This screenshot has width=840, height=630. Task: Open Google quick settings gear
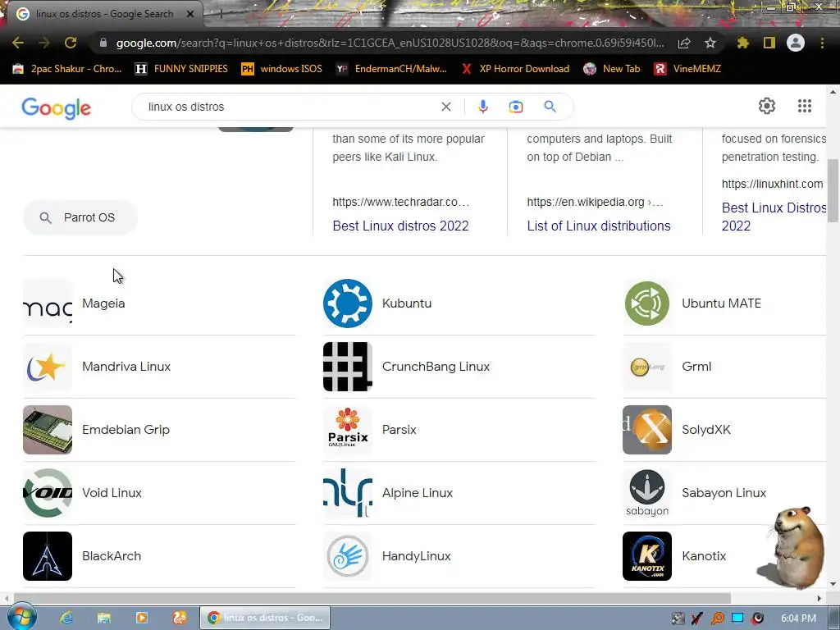click(767, 106)
